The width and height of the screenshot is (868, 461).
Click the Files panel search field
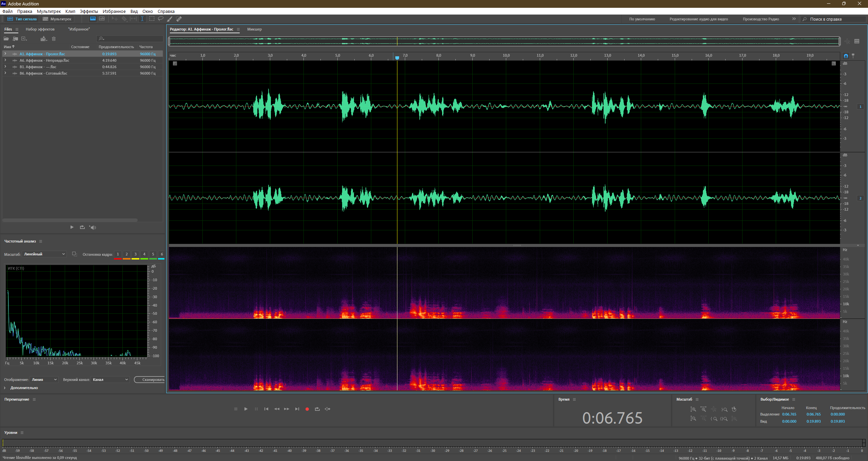pos(130,39)
